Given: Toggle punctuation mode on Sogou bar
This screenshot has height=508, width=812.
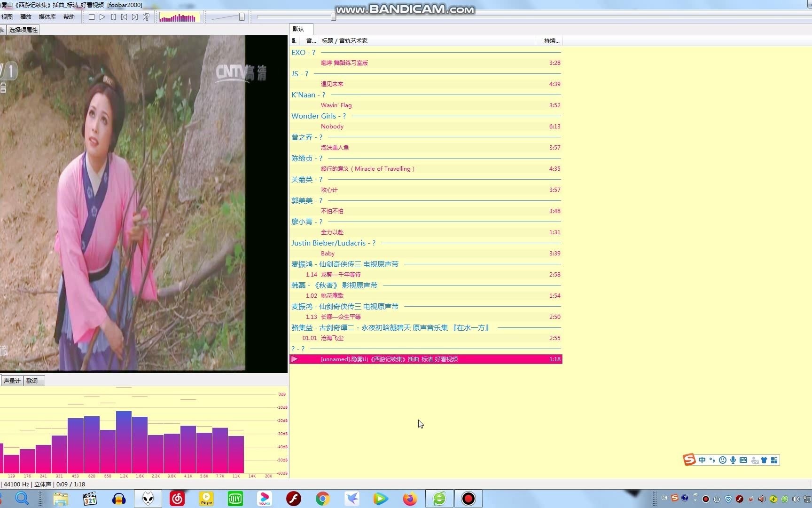Looking at the screenshot, I should click(x=712, y=460).
